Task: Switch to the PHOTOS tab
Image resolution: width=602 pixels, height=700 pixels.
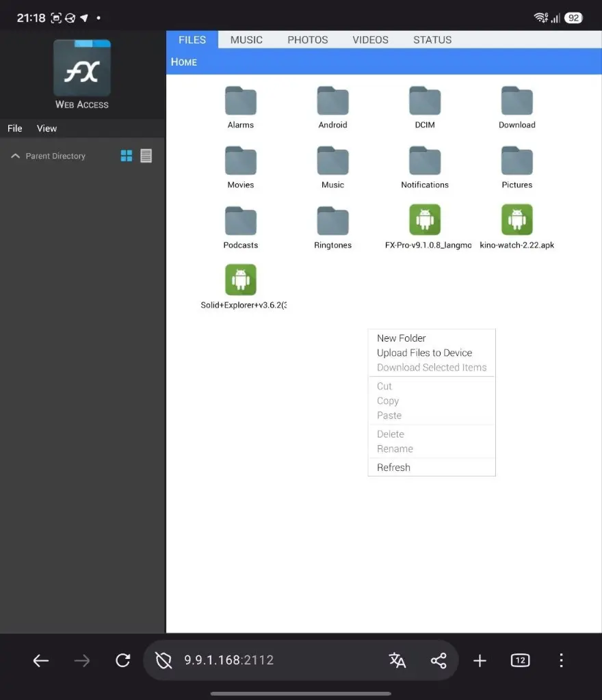Action: (308, 40)
